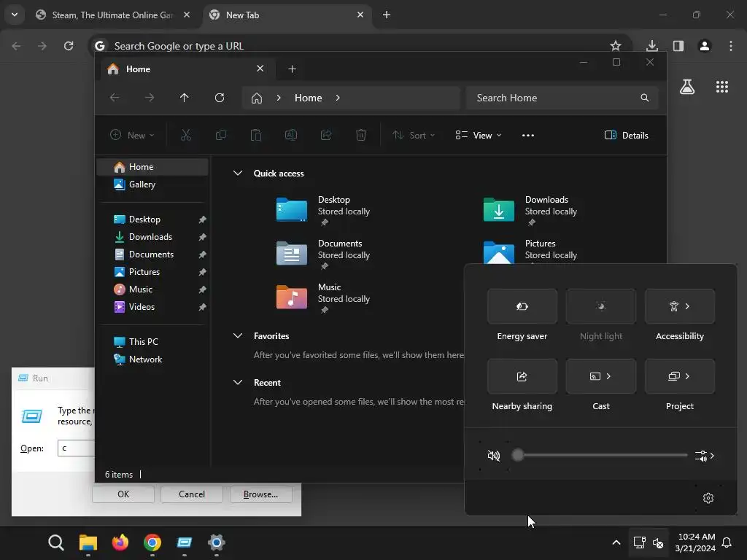Open Chrome downloads icon
This screenshot has height=560, width=747.
(x=651, y=46)
